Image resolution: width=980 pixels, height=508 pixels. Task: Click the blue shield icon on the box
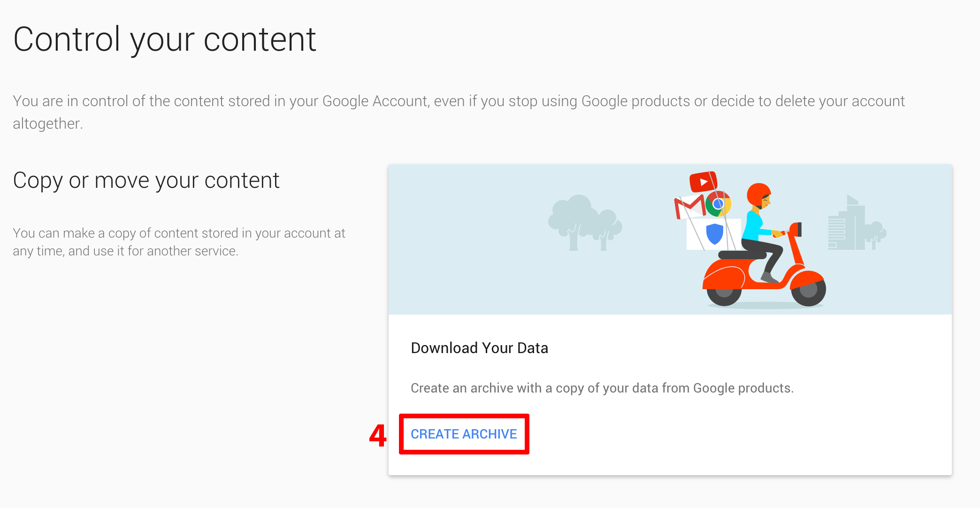coord(715,234)
